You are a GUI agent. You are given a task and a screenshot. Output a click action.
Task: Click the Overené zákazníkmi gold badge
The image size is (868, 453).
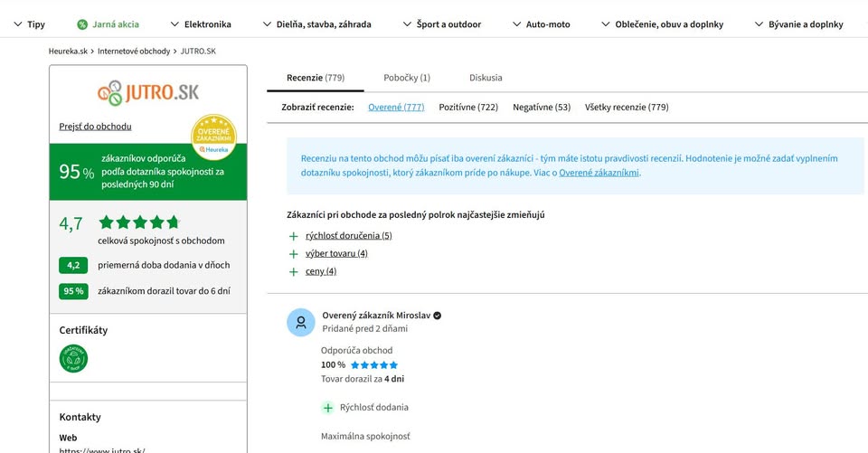pos(213,137)
